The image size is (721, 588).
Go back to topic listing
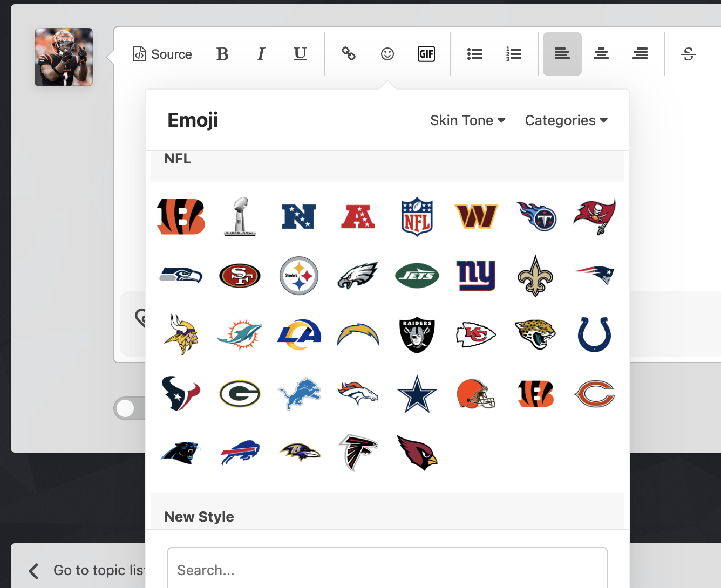click(x=86, y=570)
